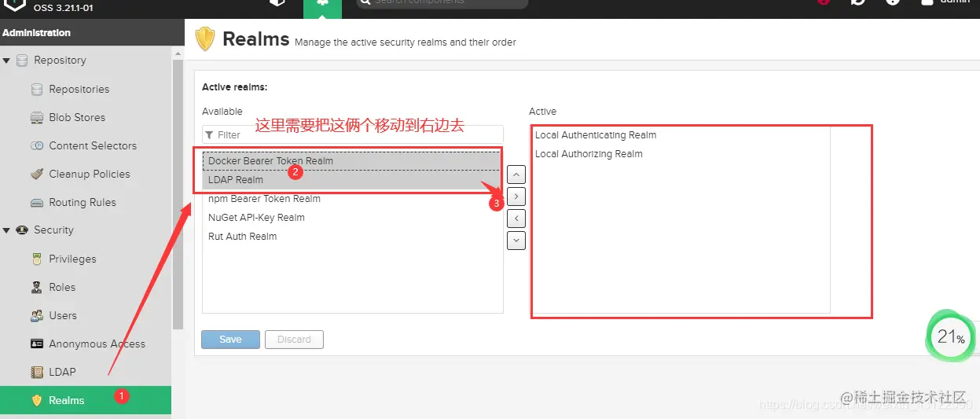
Task: Move selected realms to Active list
Action: [x=516, y=196]
